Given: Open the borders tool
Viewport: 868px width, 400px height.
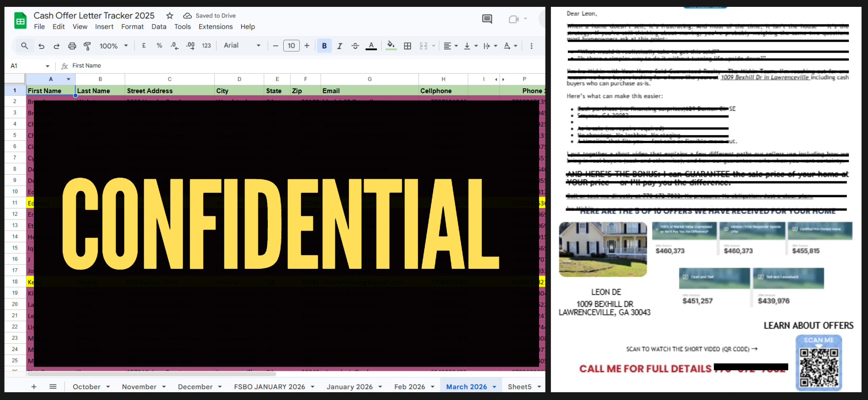Looking at the screenshot, I should 408,46.
